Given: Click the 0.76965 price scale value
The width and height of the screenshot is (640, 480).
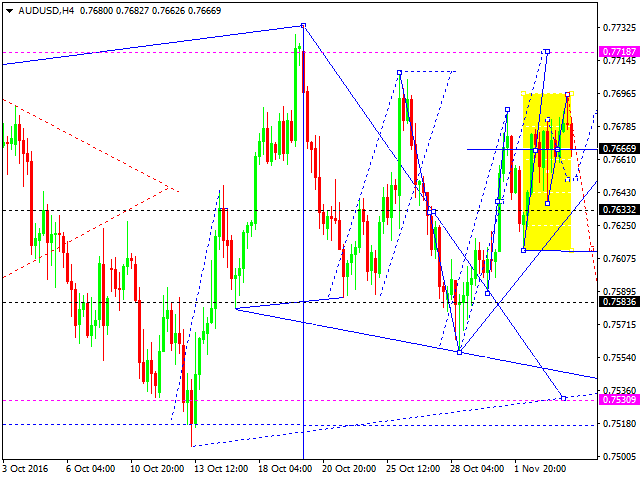Looking at the screenshot, I should (619, 93).
